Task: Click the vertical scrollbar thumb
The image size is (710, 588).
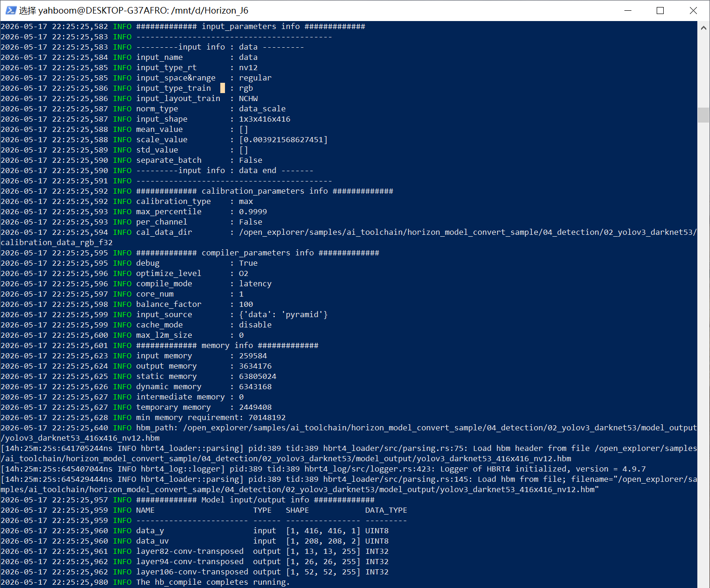Action: pos(703,115)
